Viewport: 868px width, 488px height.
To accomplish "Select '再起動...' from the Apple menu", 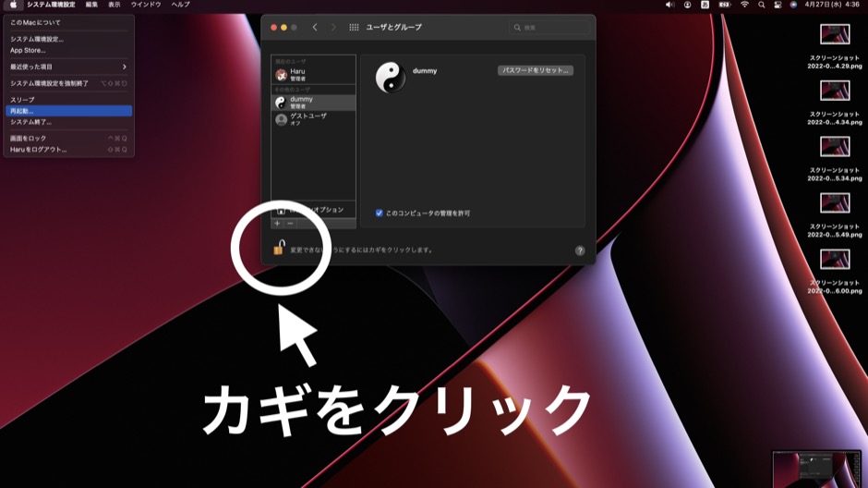I will (x=68, y=111).
